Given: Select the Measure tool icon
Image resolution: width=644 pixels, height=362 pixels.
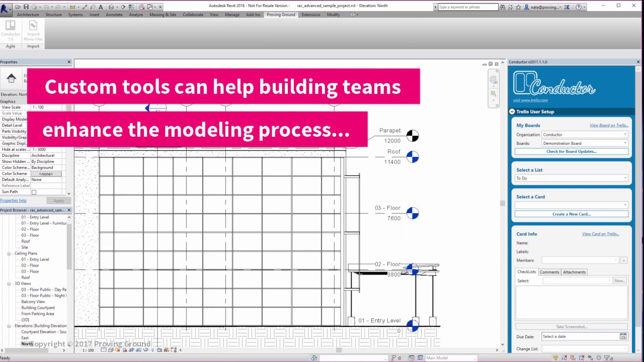Looking at the screenshot, I should click(84, 7).
